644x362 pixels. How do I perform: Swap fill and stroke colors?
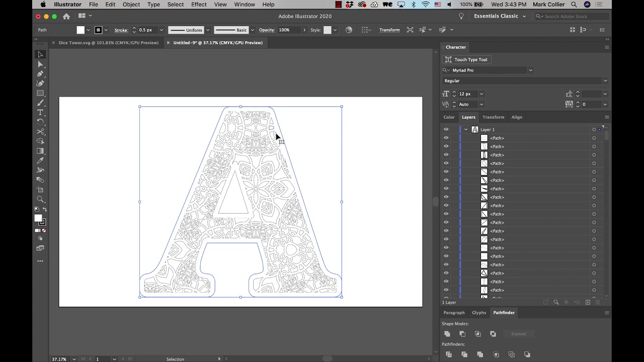tap(45, 209)
